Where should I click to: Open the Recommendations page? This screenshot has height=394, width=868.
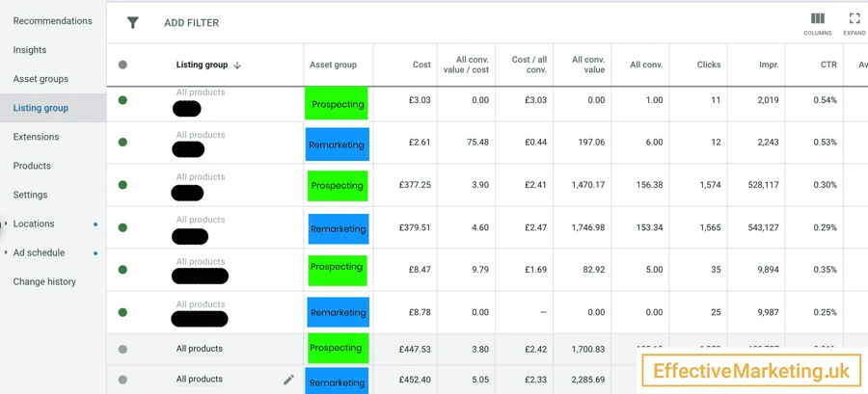point(53,21)
